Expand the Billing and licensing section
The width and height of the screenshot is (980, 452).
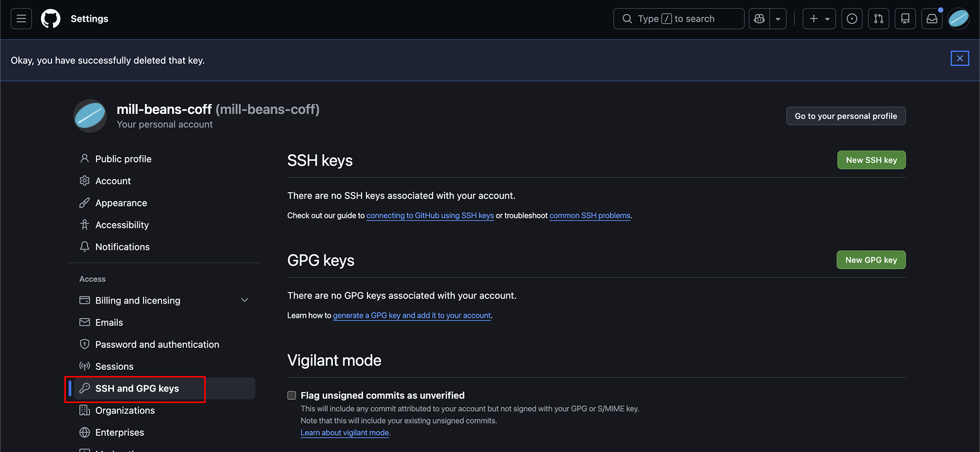[244, 300]
